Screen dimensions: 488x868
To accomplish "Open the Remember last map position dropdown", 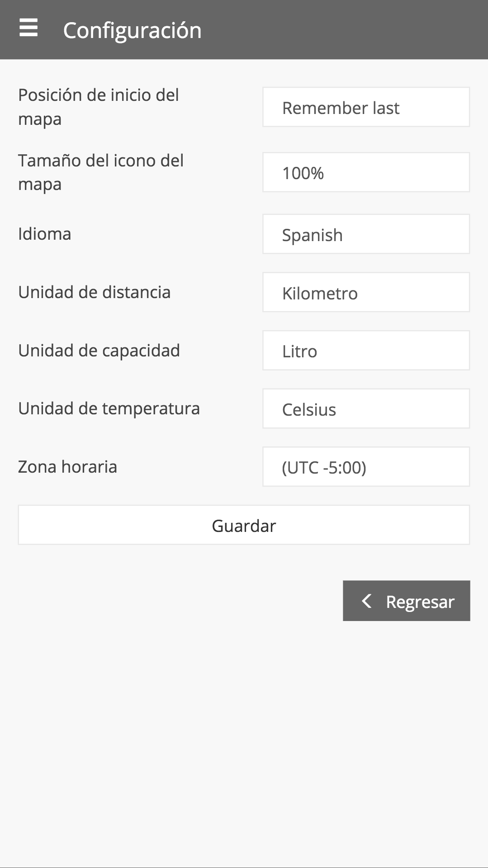I will coord(366,107).
